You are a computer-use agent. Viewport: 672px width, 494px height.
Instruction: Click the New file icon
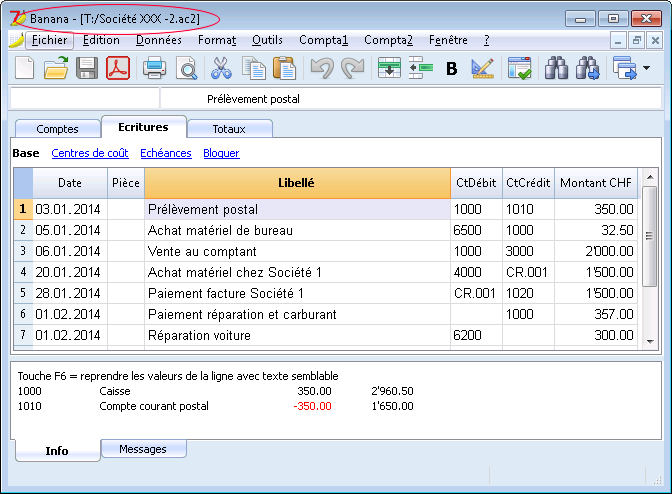pyautogui.click(x=24, y=68)
